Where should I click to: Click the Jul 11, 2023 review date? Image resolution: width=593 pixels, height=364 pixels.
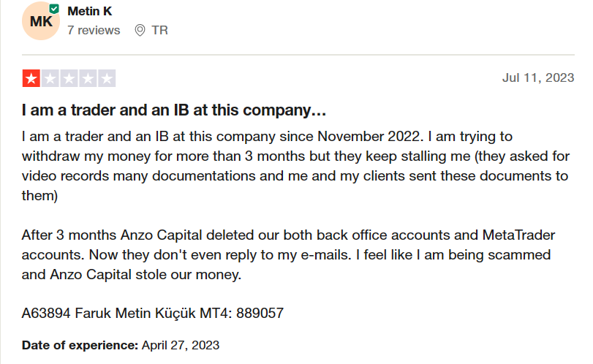[x=538, y=77]
